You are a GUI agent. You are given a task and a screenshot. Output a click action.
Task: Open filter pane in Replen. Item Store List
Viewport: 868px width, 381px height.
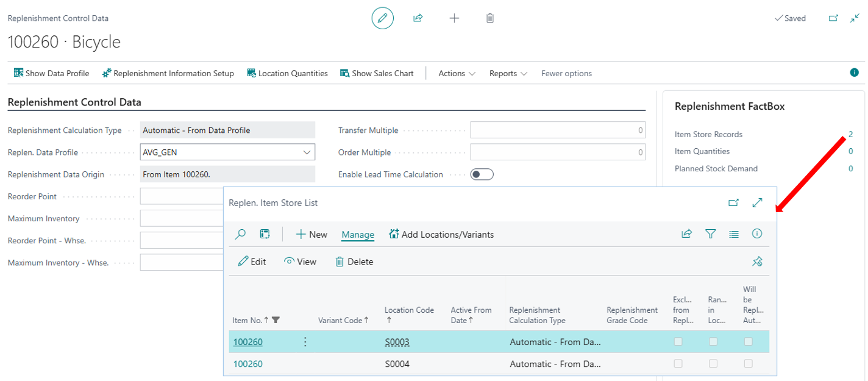point(710,234)
